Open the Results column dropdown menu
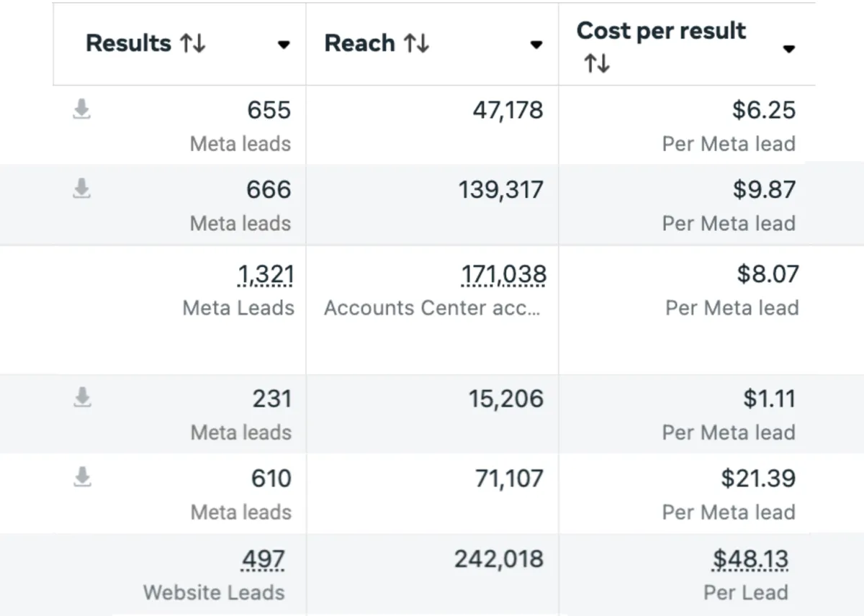Viewport: 864px width, 616px height. point(284,45)
